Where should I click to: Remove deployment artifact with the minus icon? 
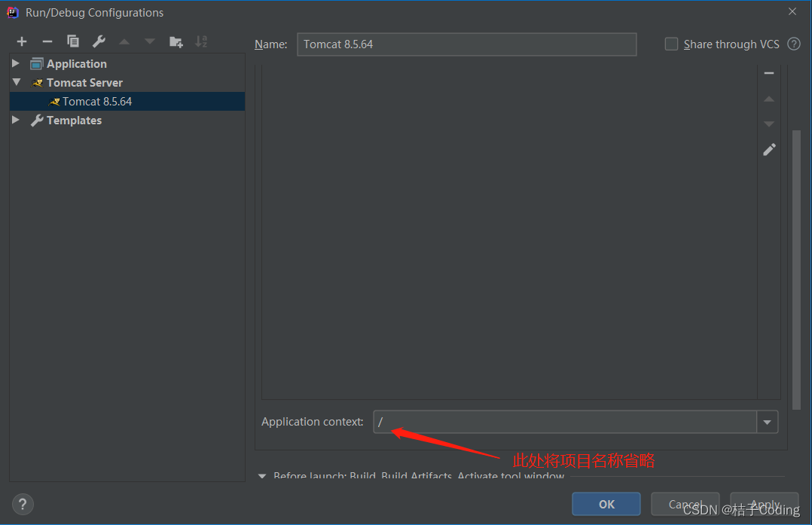click(769, 74)
